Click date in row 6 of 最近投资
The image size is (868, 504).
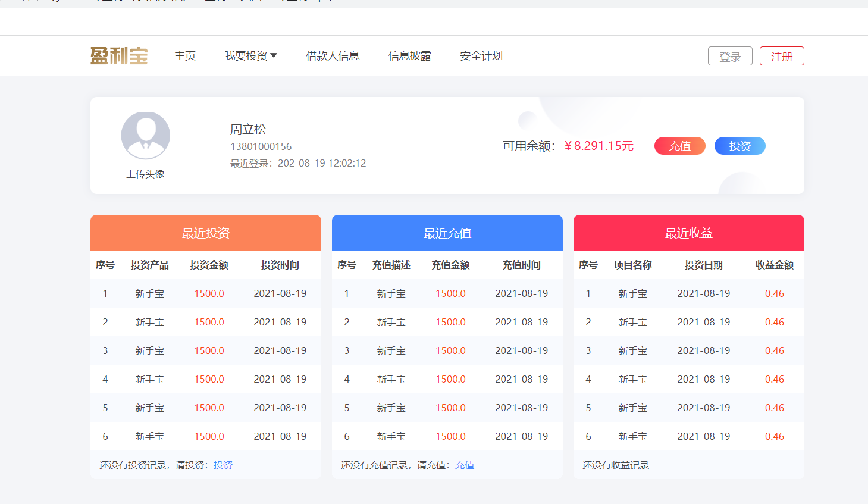(280, 436)
